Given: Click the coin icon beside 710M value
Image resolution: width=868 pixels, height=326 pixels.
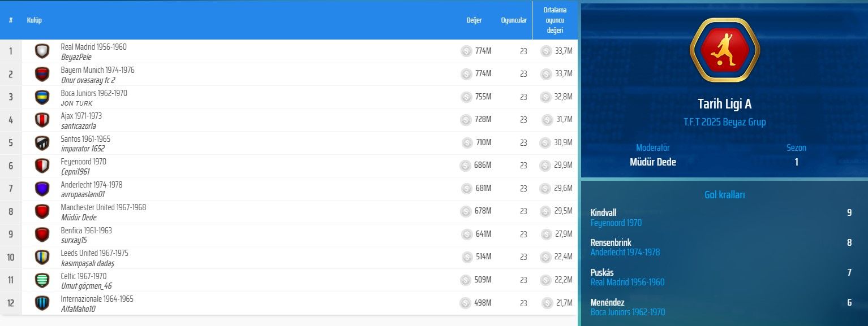Looking at the screenshot, I should tap(467, 143).
